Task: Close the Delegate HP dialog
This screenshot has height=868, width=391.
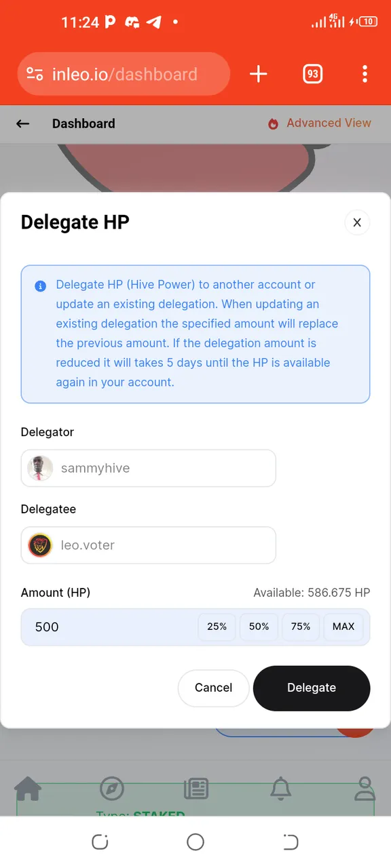Action: 357,222
